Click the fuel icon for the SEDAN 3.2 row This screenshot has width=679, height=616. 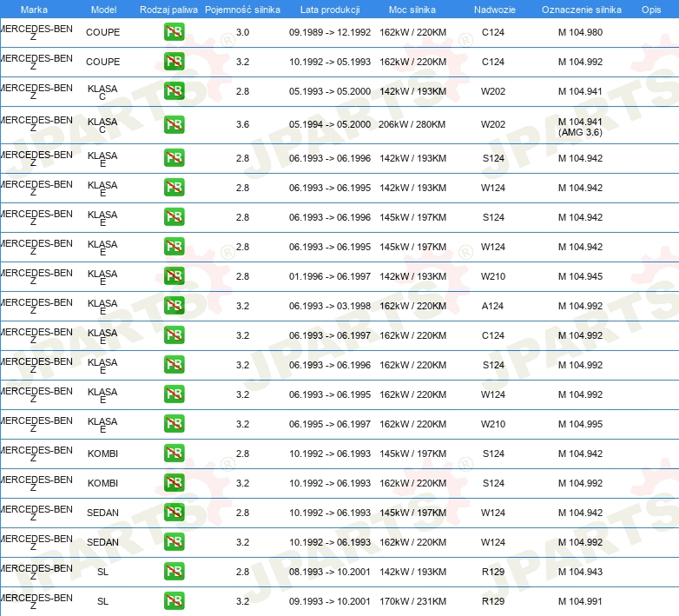tap(175, 542)
